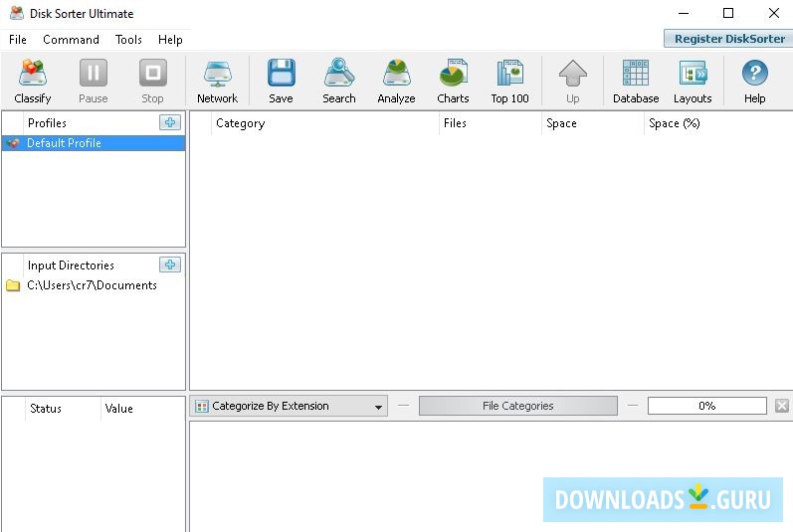Open the Command menu
This screenshot has width=793, height=532.
click(x=71, y=40)
